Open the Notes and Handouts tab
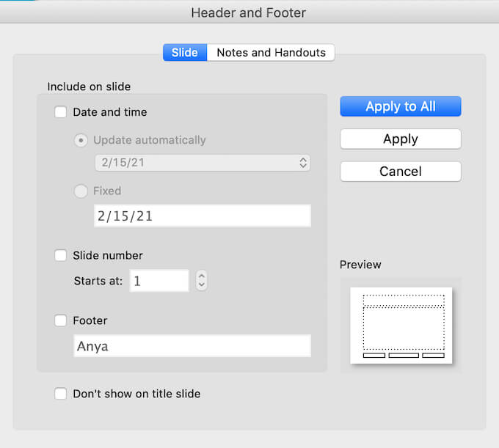The image size is (499, 448). click(271, 53)
